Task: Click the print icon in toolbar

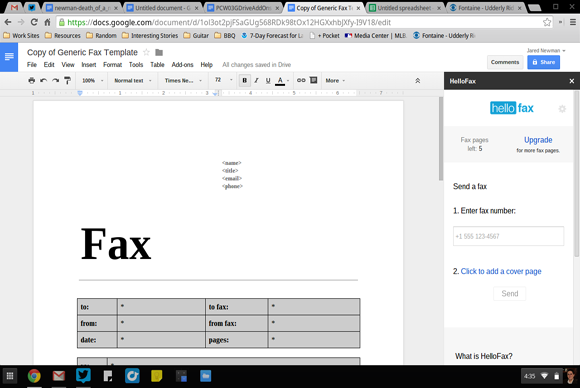Action: tap(32, 80)
